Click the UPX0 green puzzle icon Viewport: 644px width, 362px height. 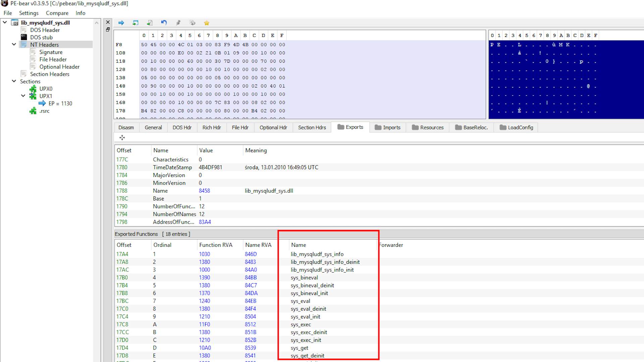33,89
